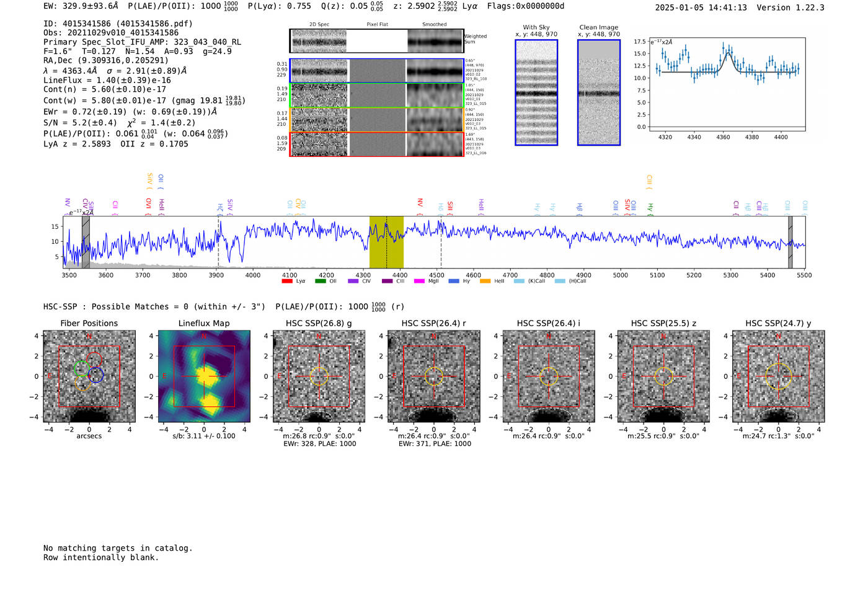Click the yellow highlighted band in full spectrum

click(x=386, y=242)
